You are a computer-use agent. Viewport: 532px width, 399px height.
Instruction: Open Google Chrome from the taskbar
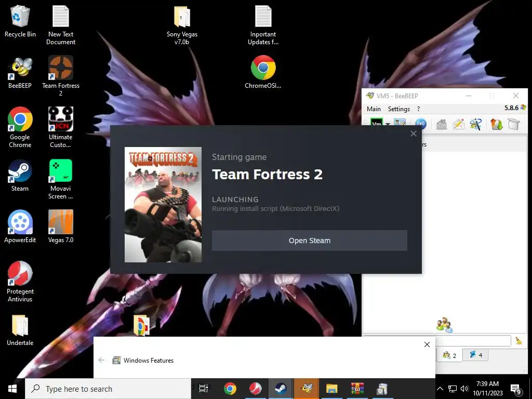230,389
